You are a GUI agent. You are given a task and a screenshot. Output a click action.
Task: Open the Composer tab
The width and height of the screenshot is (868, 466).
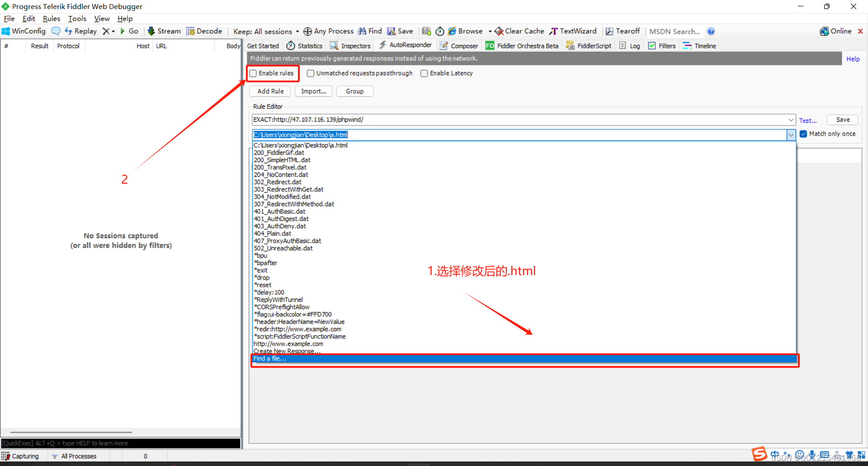(459, 46)
